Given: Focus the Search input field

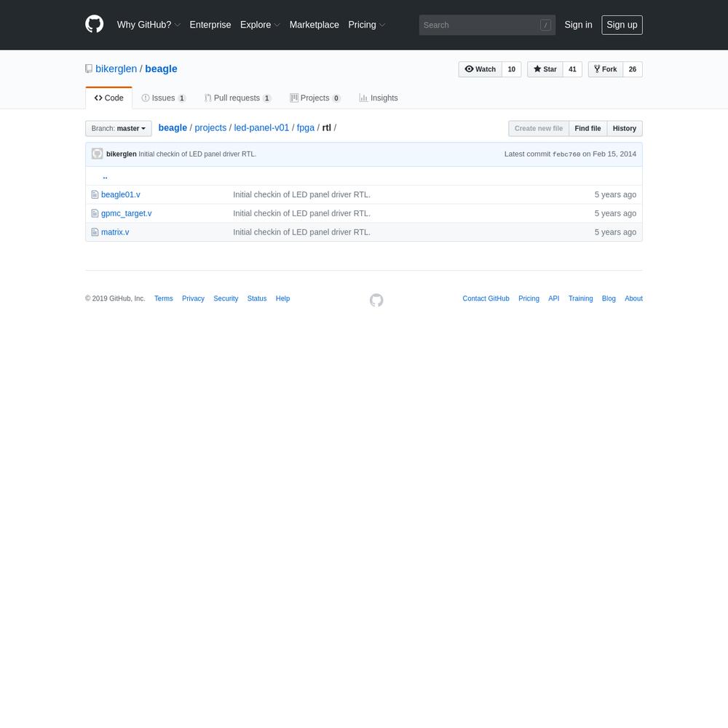Looking at the screenshot, I should pyautogui.click(x=487, y=25).
